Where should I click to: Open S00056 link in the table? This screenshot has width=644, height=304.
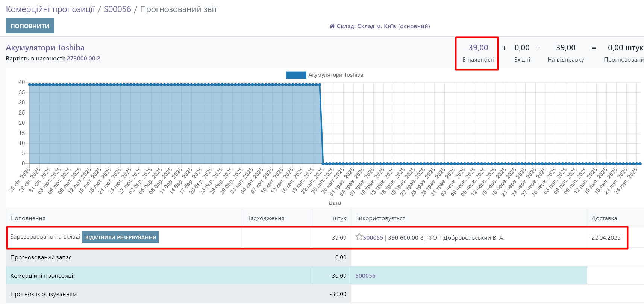[x=365, y=276]
